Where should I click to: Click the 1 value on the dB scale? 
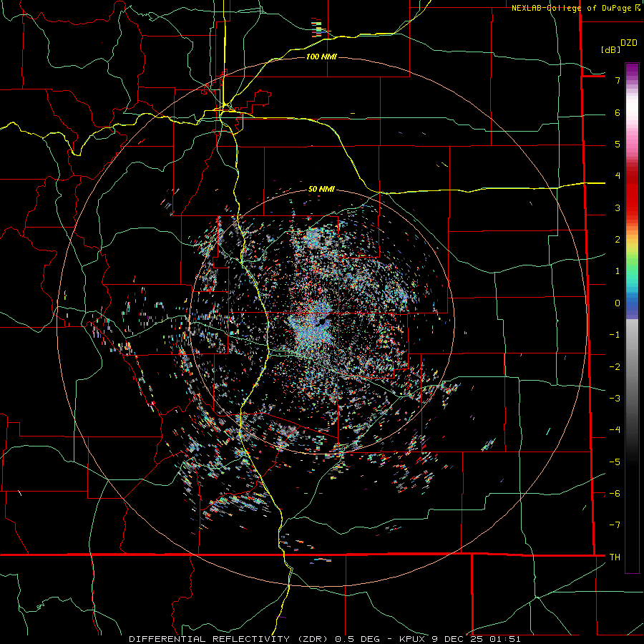point(618,271)
